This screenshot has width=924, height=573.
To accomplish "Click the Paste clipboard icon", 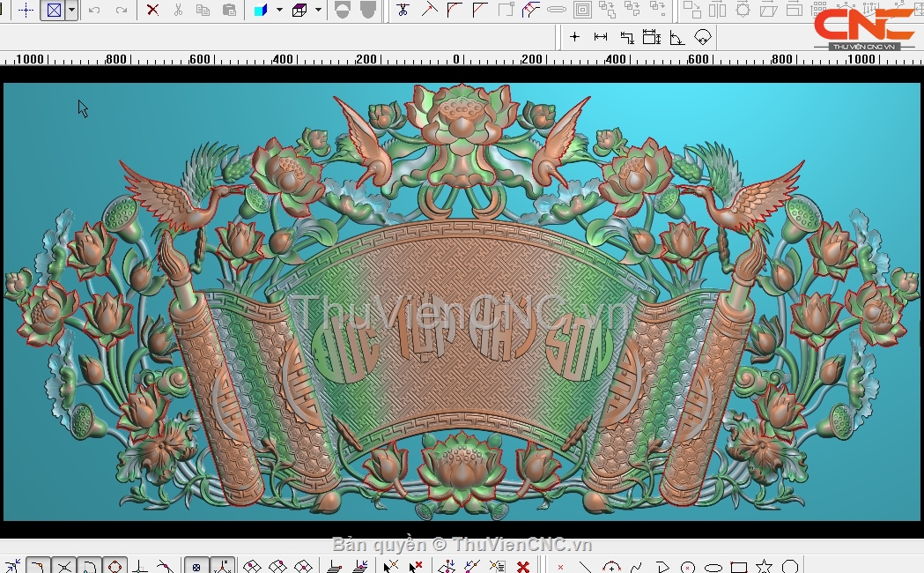I will click(x=229, y=11).
